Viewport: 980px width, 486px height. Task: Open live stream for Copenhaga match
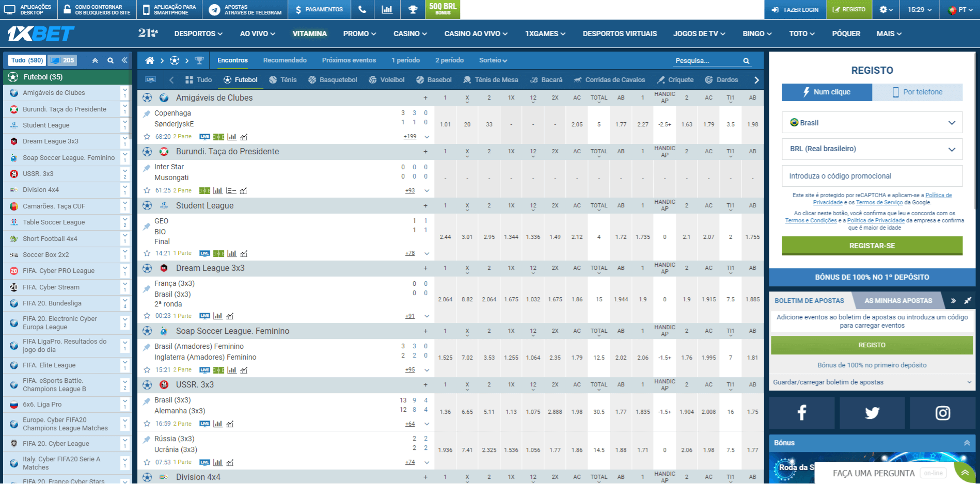[204, 137]
